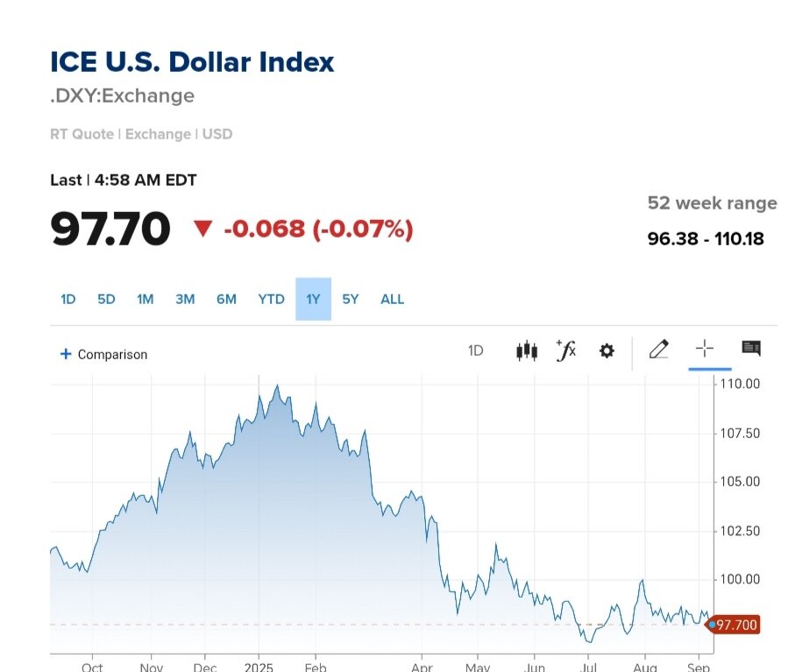Open the technical indicators fx icon
The image size is (802, 672).
pos(566,350)
